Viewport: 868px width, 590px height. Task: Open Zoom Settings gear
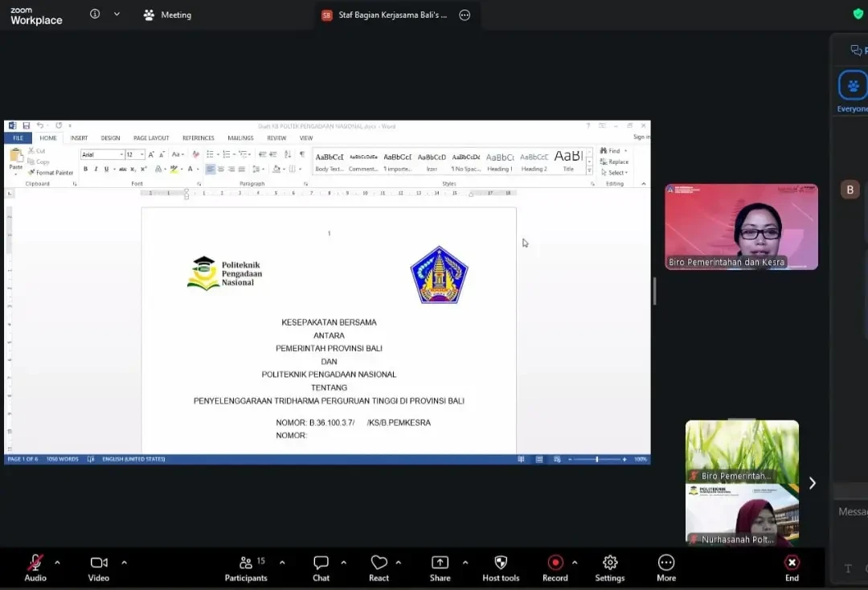pyautogui.click(x=610, y=567)
